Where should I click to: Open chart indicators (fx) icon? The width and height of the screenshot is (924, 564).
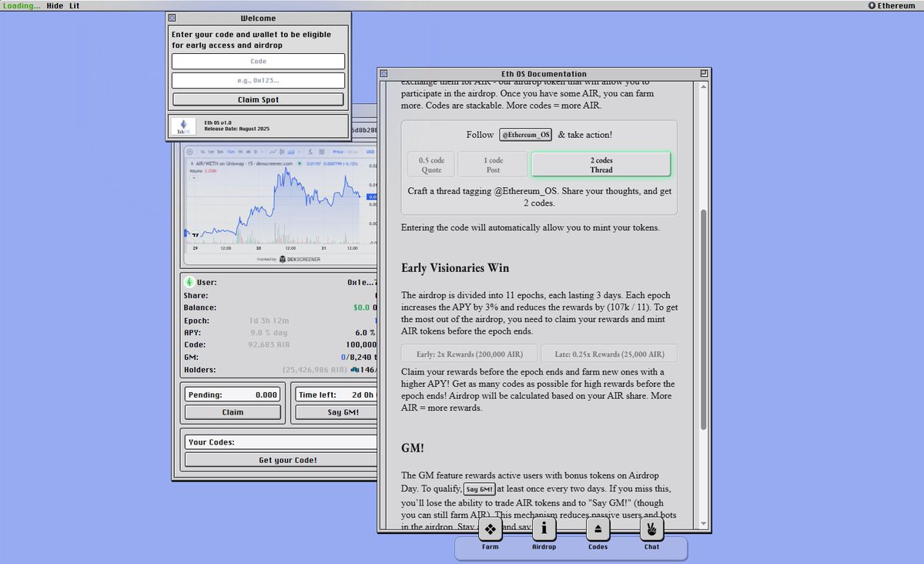(x=310, y=152)
